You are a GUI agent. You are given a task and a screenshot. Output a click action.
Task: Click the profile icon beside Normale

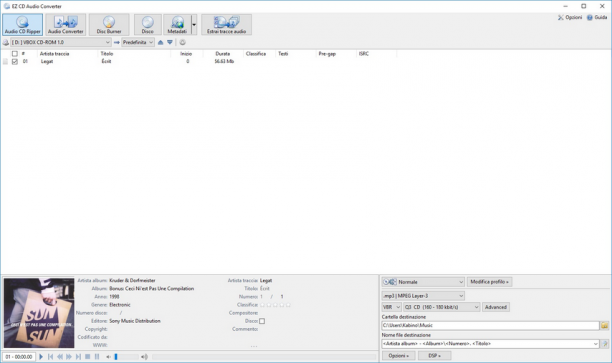[x=390, y=282]
